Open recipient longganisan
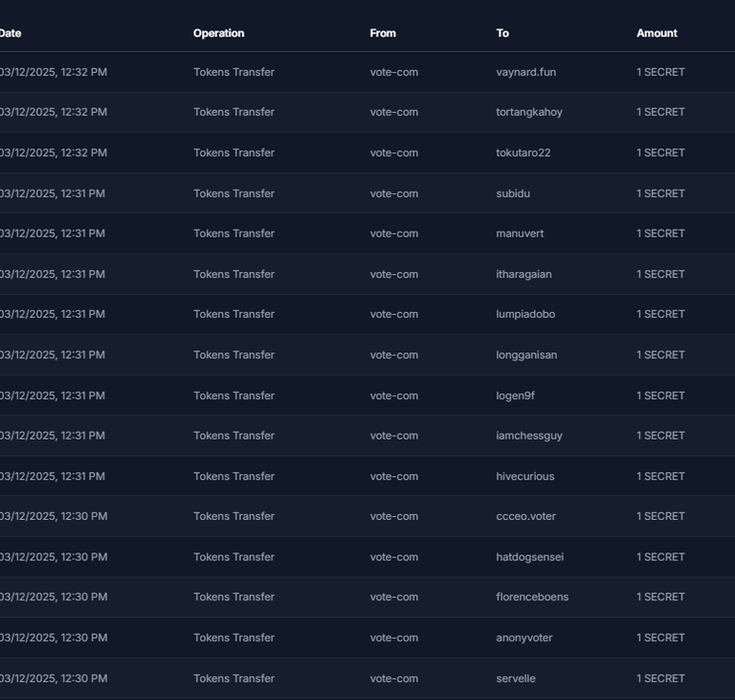735x700 pixels. coord(526,355)
